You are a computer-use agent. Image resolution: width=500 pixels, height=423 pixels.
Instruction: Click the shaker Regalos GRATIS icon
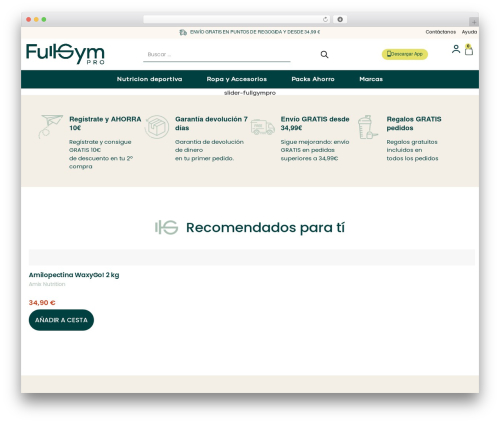368,127
